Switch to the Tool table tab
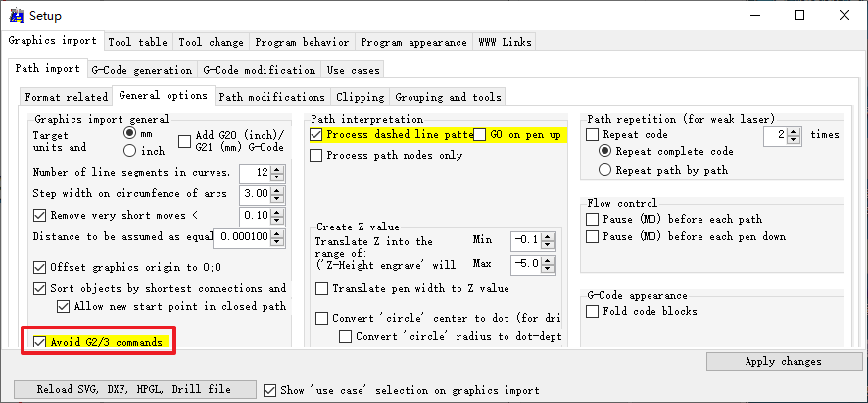This screenshot has height=403, width=868. pos(137,42)
